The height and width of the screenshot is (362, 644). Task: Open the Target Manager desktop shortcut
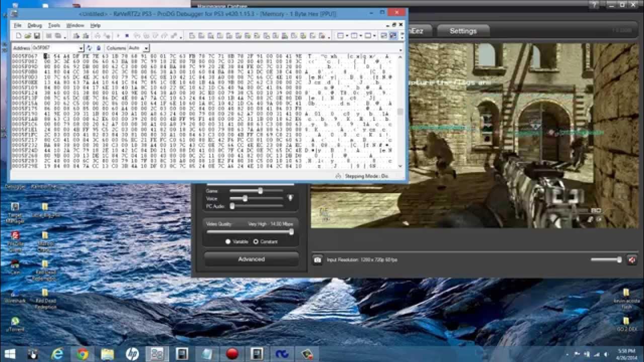click(x=15, y=211)
